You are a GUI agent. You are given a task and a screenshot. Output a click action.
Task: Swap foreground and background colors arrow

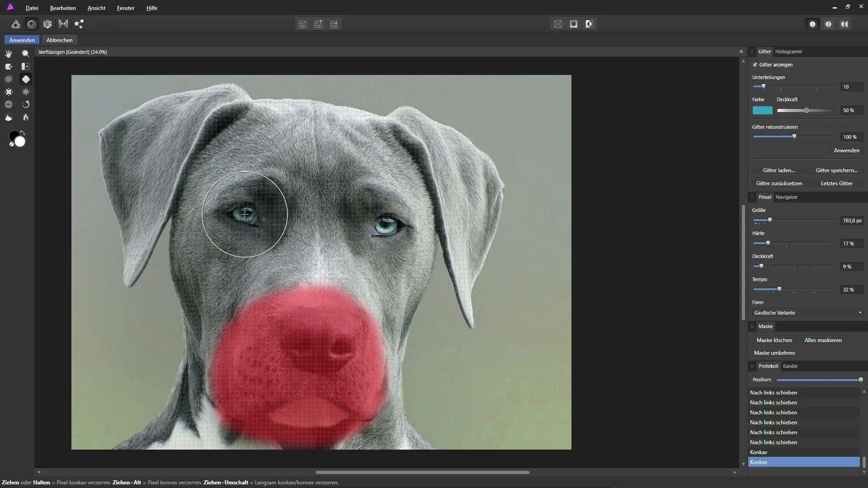pyautogui.click(x=23, y=133)
